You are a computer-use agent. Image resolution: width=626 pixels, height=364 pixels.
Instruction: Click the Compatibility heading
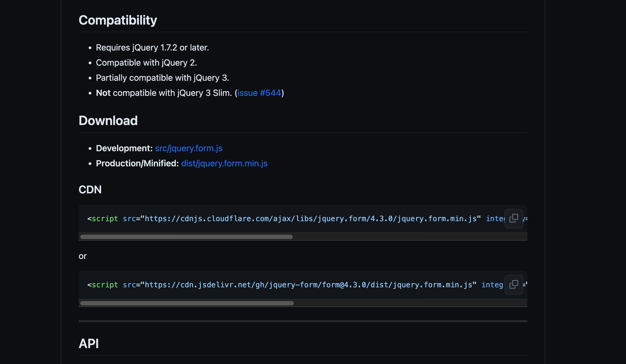pyautogui.click(x=118, y=20)
